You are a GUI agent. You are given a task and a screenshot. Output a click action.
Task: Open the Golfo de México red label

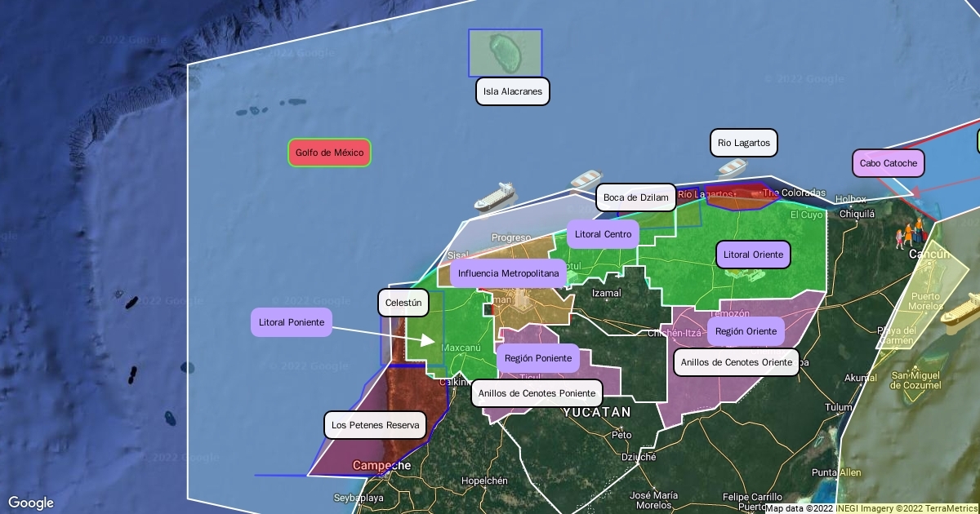coord(329,153)
